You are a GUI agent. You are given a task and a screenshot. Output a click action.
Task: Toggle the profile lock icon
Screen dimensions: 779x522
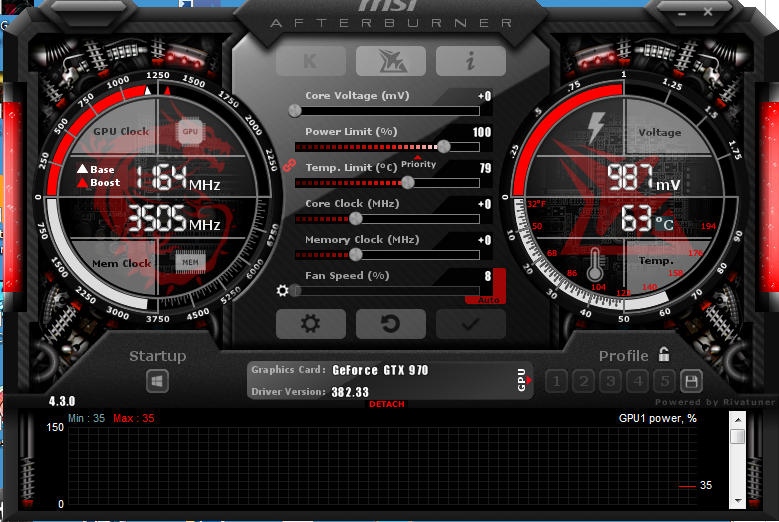click(664, 355)
